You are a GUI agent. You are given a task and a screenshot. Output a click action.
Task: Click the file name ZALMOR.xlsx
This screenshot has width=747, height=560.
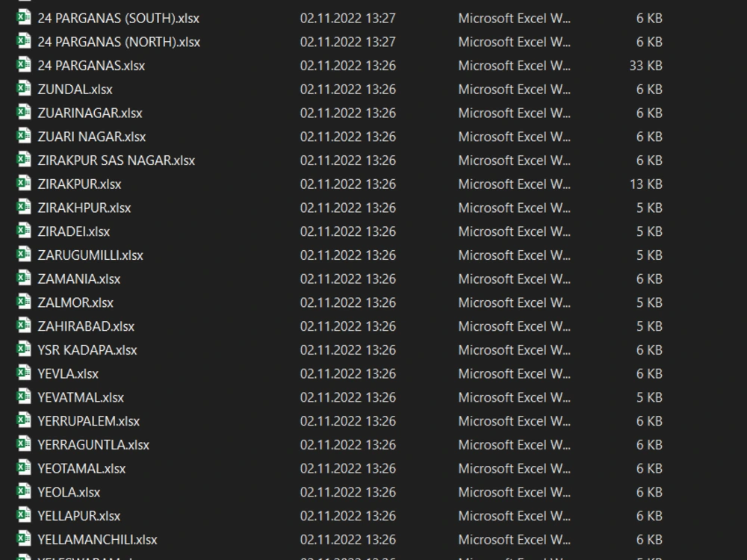point(75,303)
